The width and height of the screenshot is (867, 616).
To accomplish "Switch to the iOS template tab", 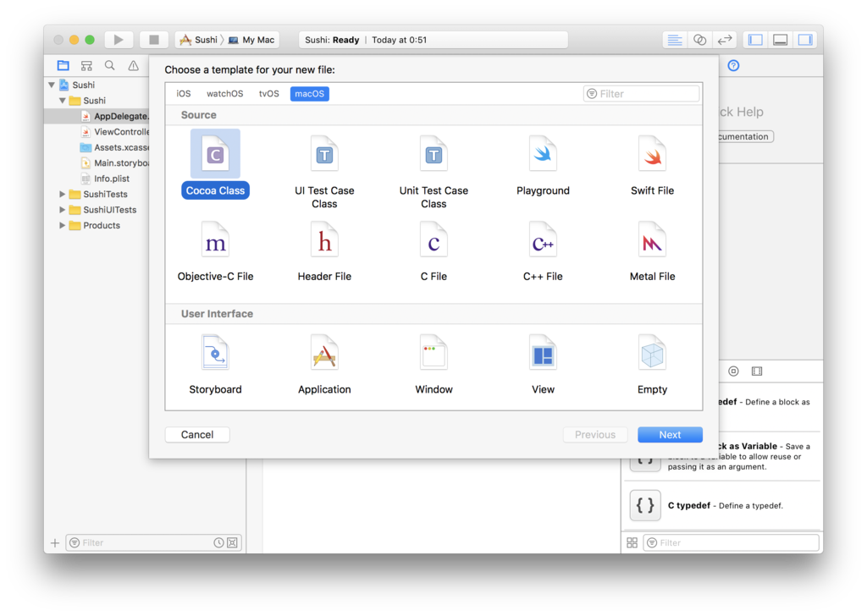I will [184, 93].
